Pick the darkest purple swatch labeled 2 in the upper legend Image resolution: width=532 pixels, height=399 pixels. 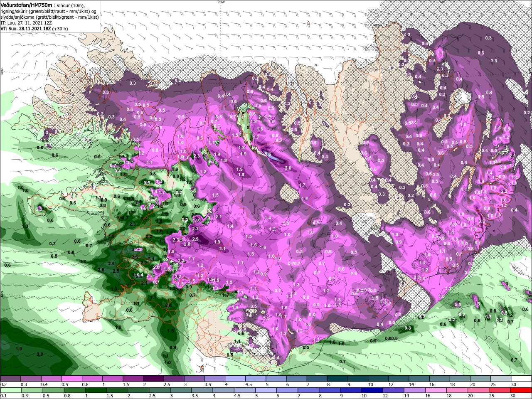tap(153, 379)
